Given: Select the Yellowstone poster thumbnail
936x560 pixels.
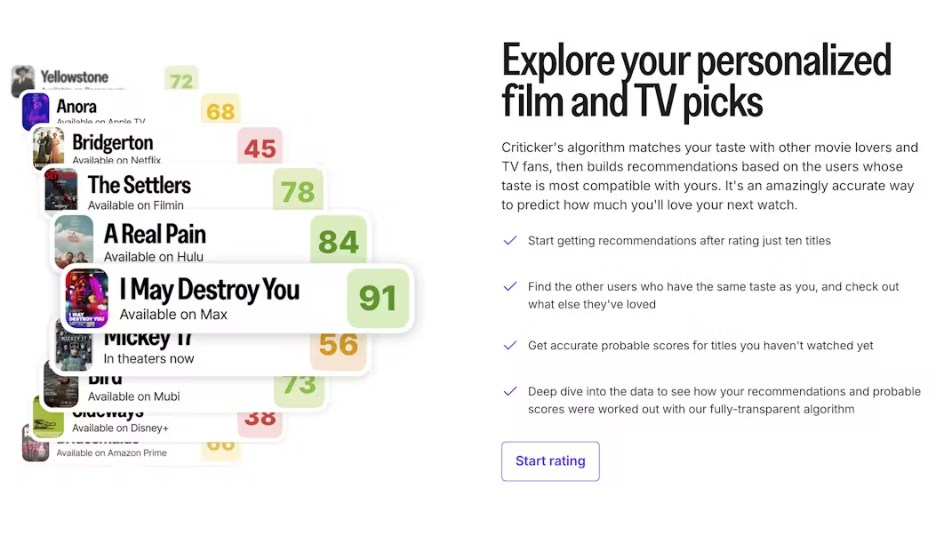Looking at the screenshot, I should (23, 80).
